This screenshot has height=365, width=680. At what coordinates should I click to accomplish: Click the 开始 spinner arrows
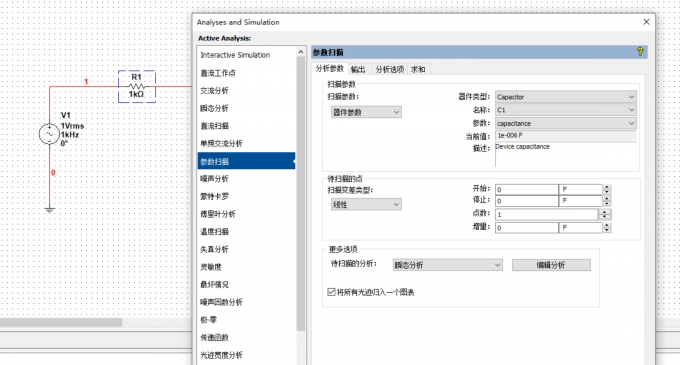pos(607,189)
